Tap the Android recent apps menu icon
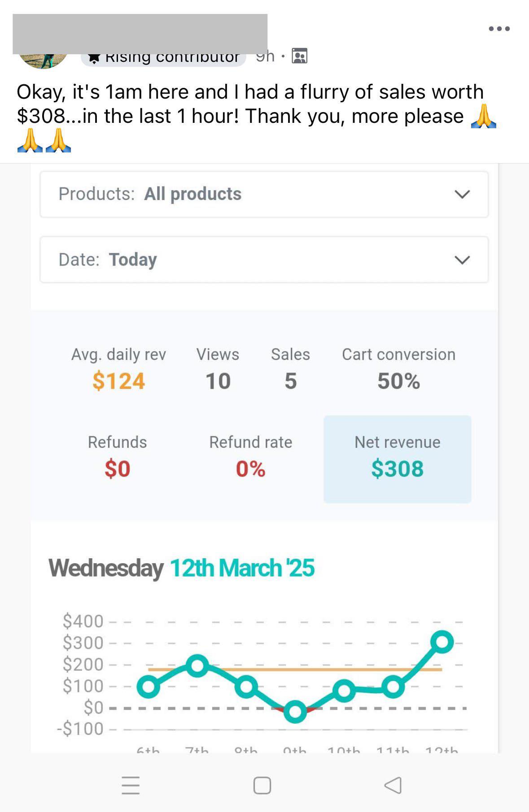Viewport: 529px width, 812px height. click(131, 785)
